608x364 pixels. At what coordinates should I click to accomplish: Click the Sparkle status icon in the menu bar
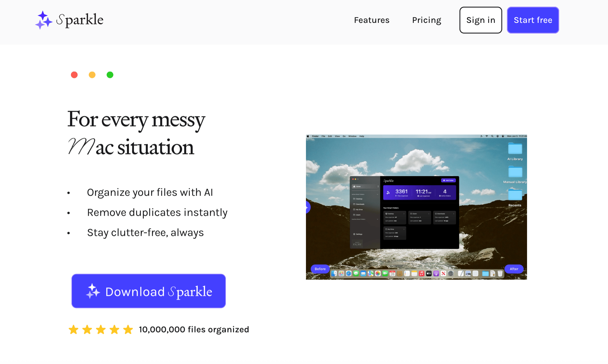pos(481,136)
